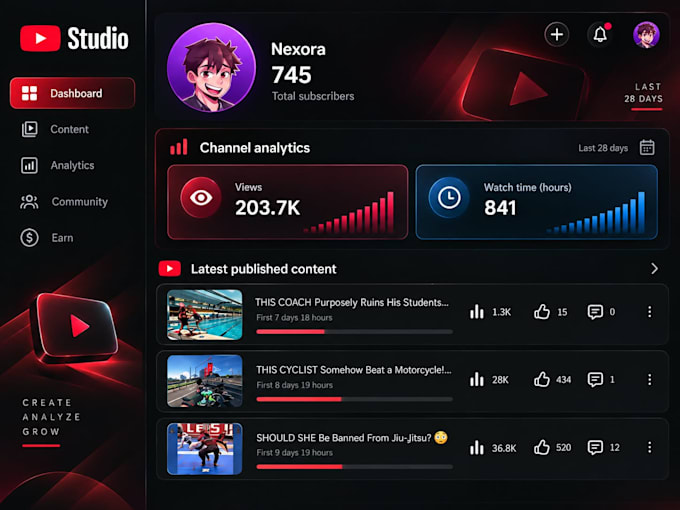Click the THIS CYCLIST video progress bar
Viewport: 680px width, 510px height.
coord(354,399)
